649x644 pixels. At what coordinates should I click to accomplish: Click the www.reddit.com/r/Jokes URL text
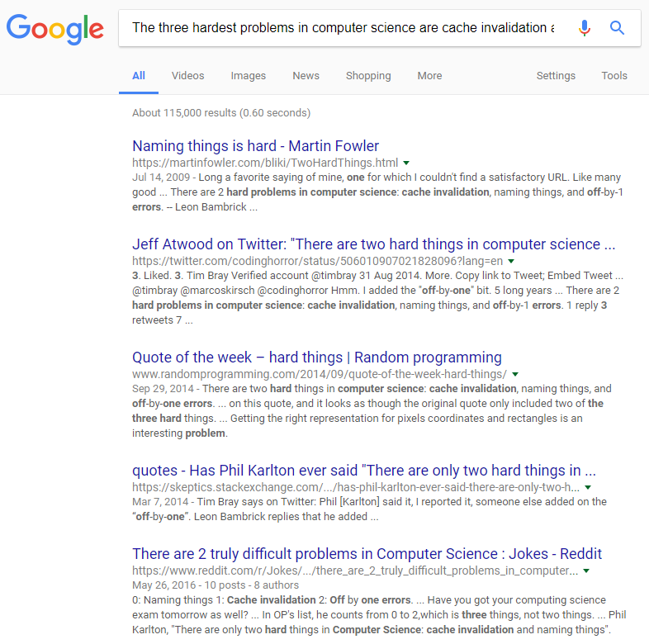point(355,571)
